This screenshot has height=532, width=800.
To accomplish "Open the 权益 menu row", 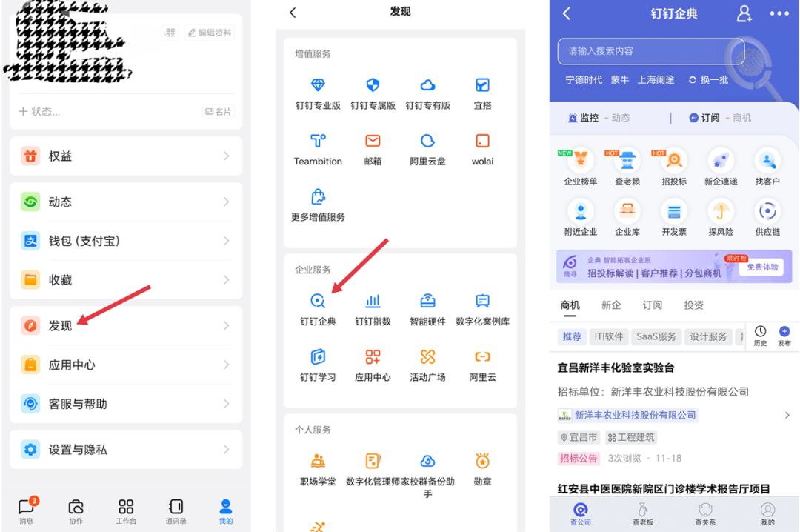I will tap(126, 156).
